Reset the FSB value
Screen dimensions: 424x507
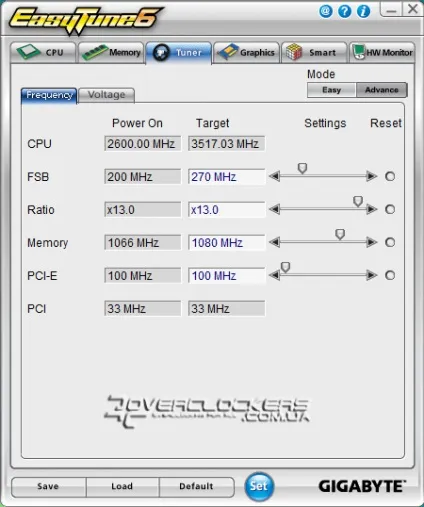pyautogui.click(x=390, y=176)
